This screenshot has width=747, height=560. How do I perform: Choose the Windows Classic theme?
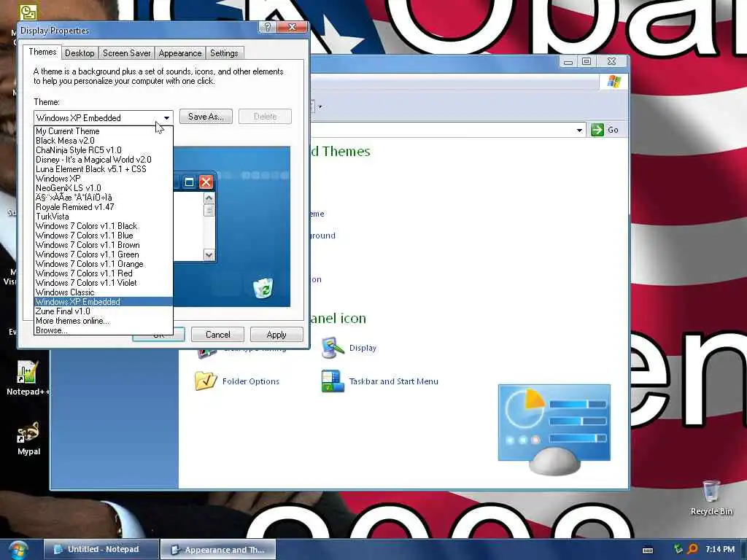104,292
